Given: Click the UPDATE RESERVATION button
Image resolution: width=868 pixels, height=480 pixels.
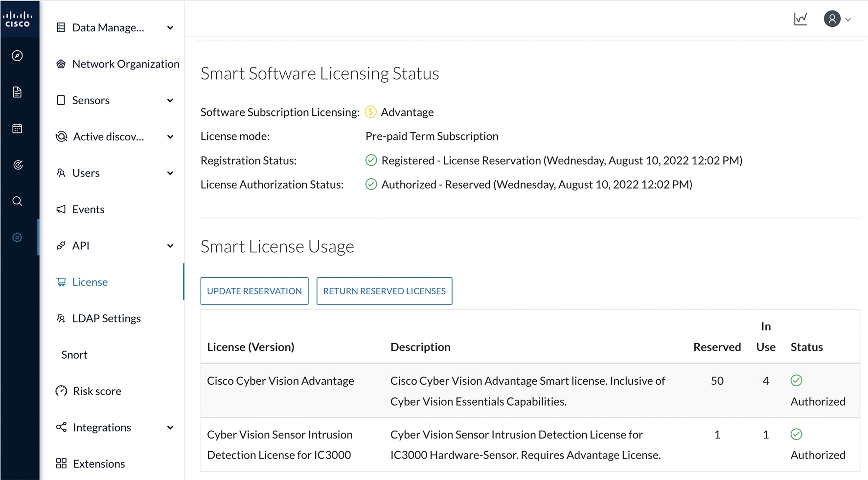Looking at the screenshot, I should click(x=254, y=291).
